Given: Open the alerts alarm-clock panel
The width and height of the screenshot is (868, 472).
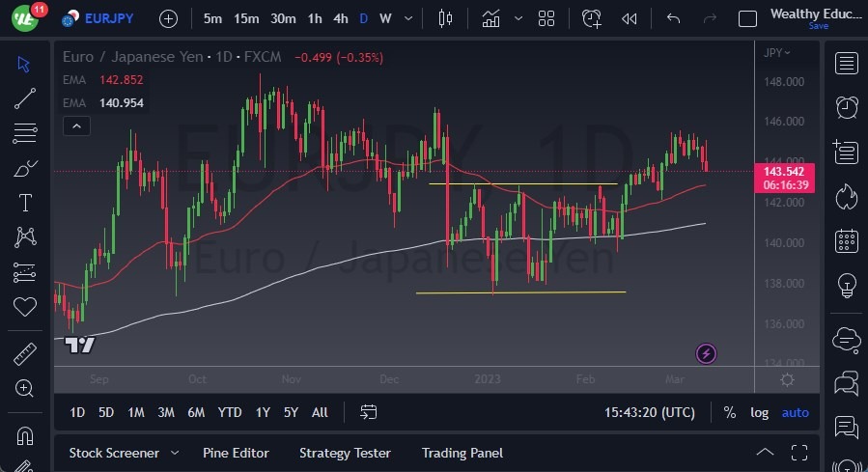Looking at the screenshot, I should tap(847, 106).
